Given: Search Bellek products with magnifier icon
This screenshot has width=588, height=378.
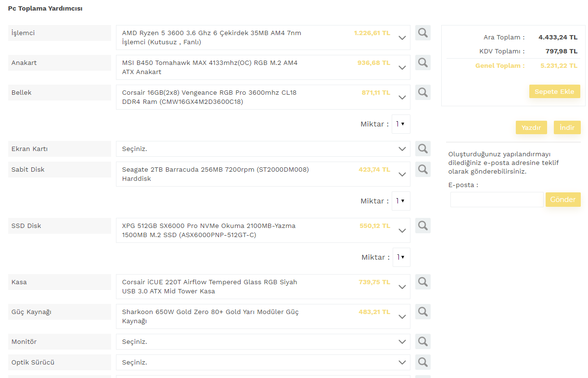Looking at the screenshot, I should [x=422, y=92].
